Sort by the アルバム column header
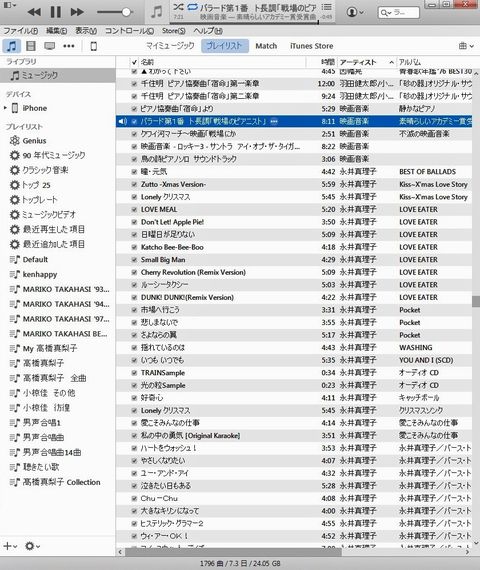This screenshot has width=480, height=570. [x=435, y=62]
